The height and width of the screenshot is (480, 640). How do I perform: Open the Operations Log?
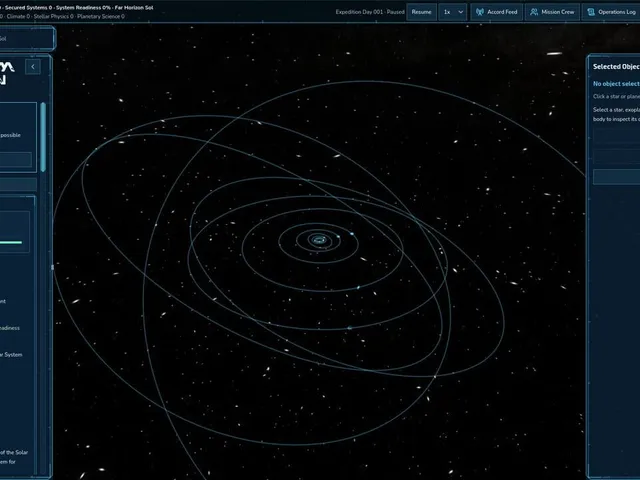(611, 12)
